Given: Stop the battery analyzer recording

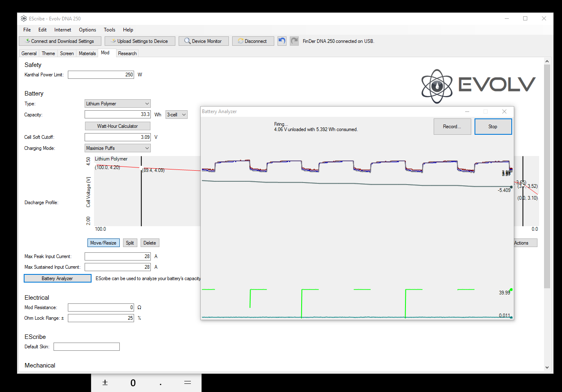Looking at the screenshot, I should (x=493, y=127).
